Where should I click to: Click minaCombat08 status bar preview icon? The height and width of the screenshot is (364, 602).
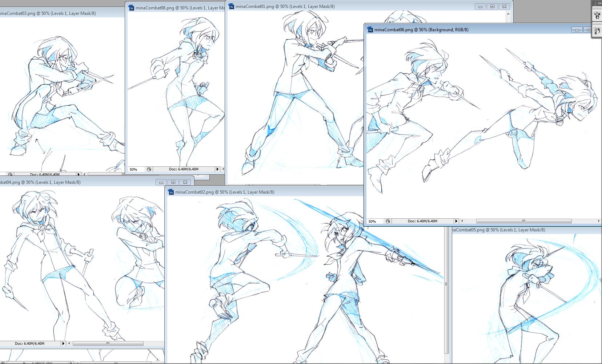click(149, 169)
